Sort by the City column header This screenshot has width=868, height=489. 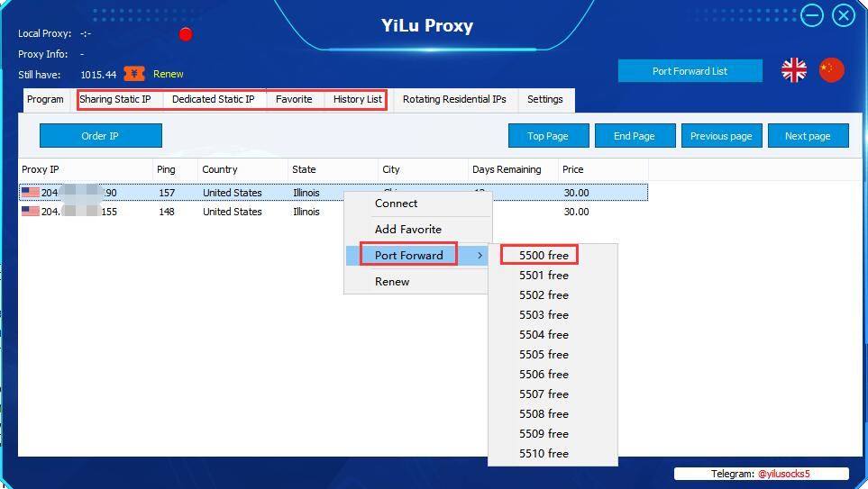coord(423,169)
